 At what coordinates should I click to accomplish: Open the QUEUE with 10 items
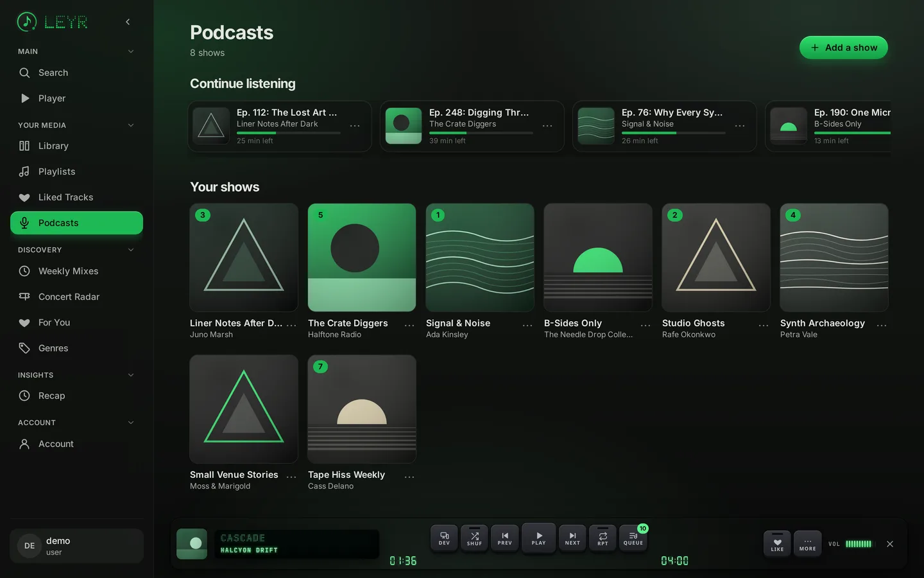(x=633, y=538)
